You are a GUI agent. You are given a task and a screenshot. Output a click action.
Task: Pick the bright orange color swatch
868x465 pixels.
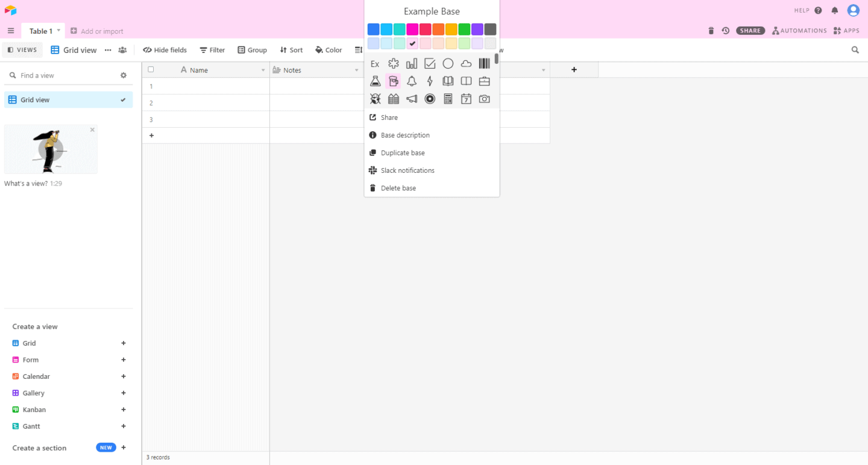click(438, 30)
